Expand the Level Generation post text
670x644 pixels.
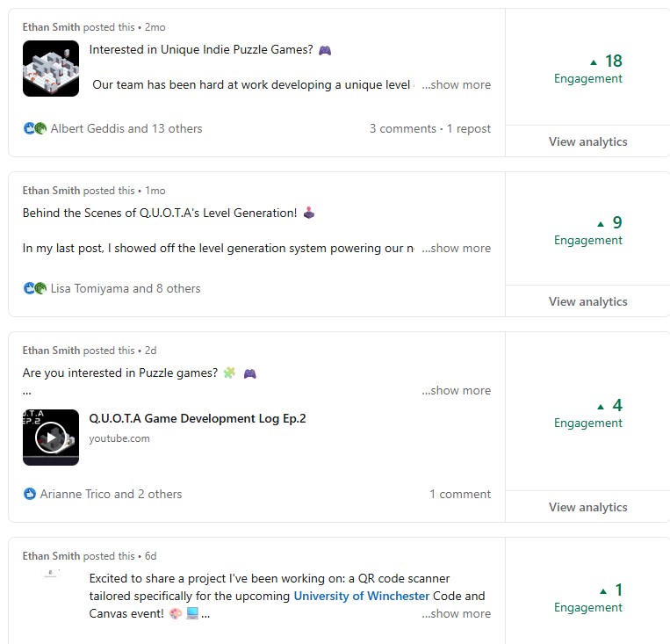point(456,249)
